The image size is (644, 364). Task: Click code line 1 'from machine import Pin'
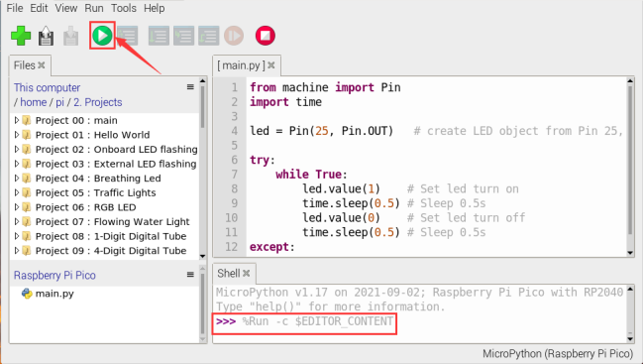(x=325, y=87)
